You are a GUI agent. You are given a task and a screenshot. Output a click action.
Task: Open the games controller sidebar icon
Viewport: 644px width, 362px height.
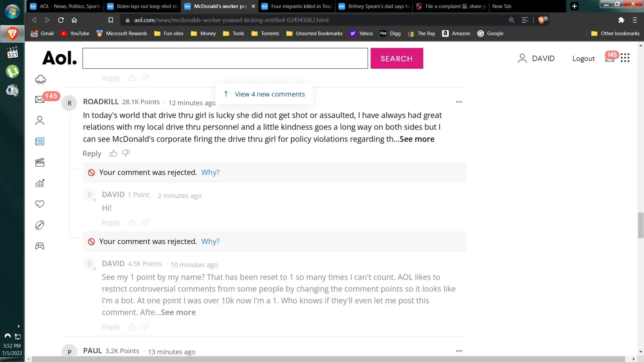[x=40, y=246]
